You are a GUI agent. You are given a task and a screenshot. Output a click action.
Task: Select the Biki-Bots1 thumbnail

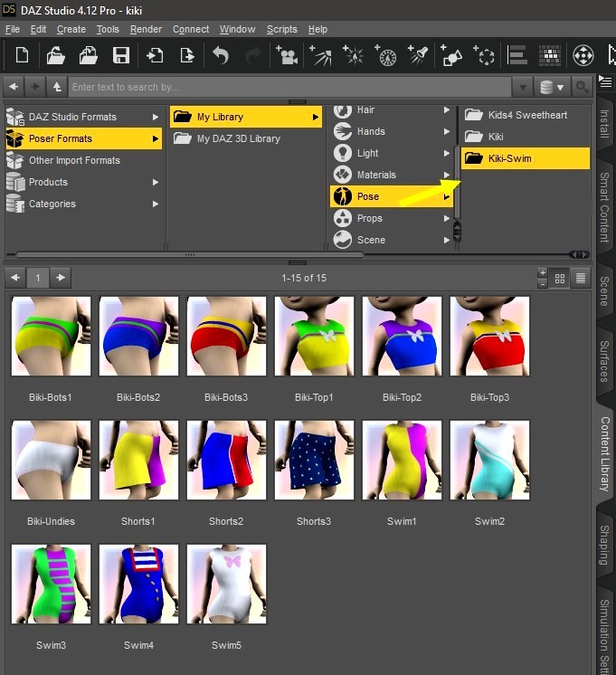click(x=51, y=336)
